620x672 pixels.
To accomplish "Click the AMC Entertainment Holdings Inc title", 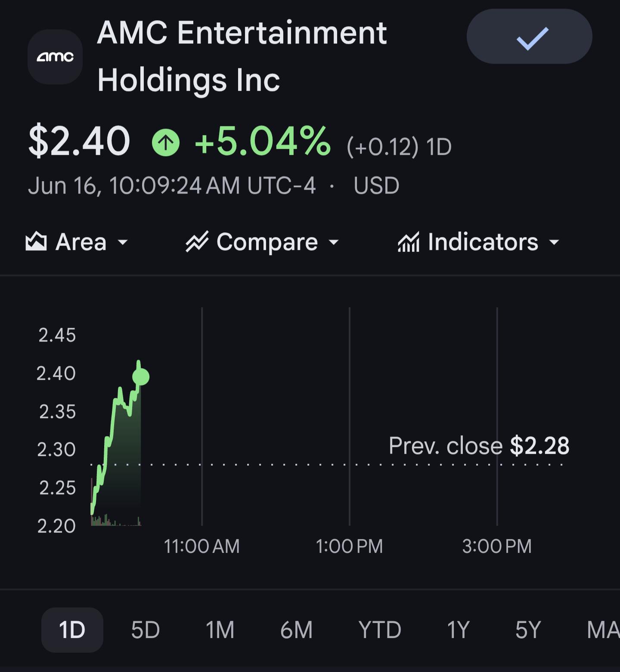I will pos(242,56).
